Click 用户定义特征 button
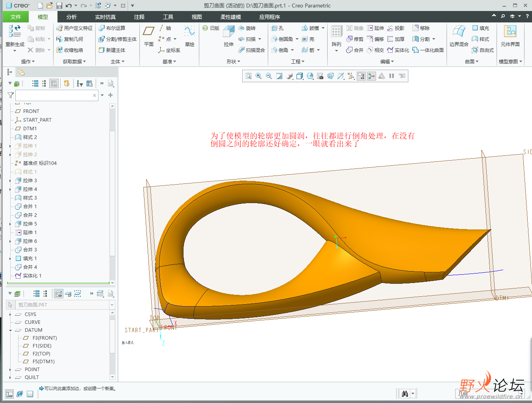Screen dimensions: 532x403 pos(74,28)
